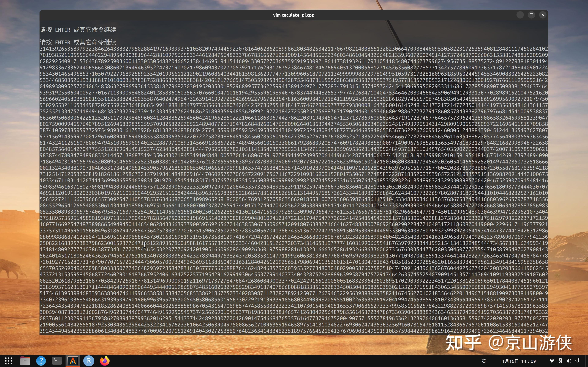Open the Terminal app in taskbar

57,361
